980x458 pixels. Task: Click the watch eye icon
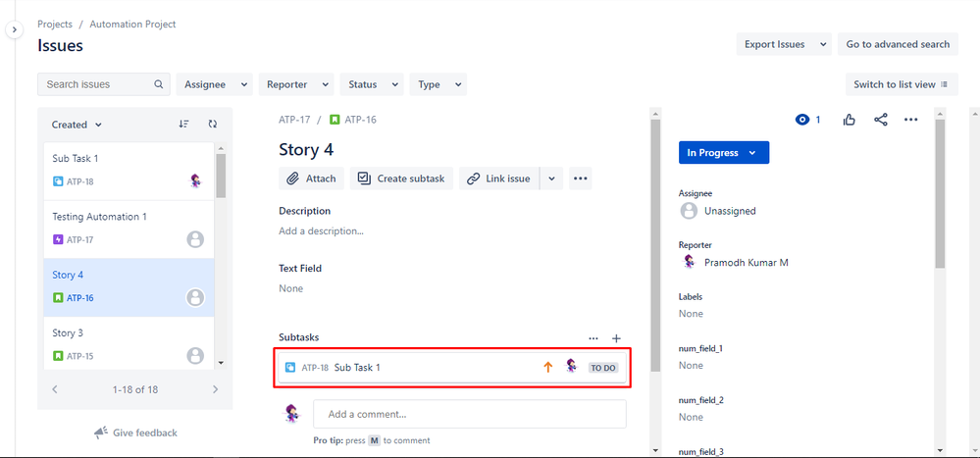(802, 120)
